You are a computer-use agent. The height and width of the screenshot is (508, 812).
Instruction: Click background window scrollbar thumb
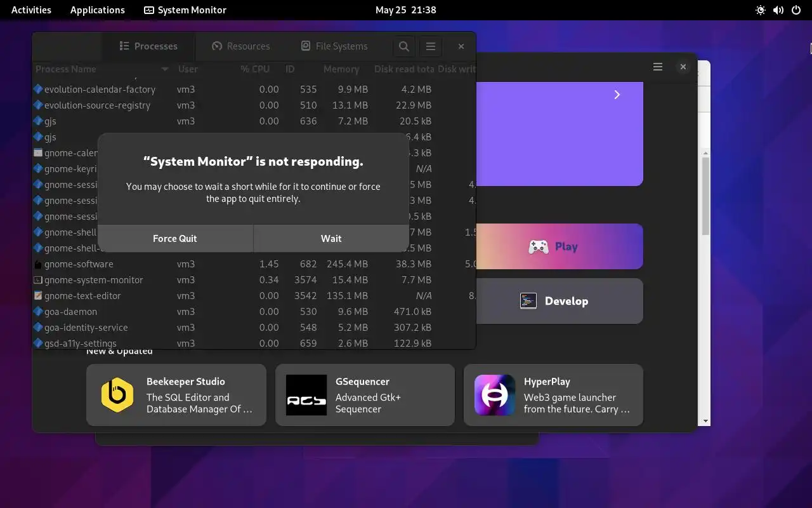coord(705,196)
